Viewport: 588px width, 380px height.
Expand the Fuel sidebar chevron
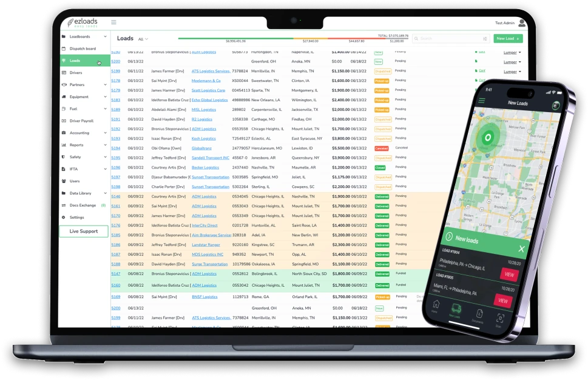click(105, 109)
